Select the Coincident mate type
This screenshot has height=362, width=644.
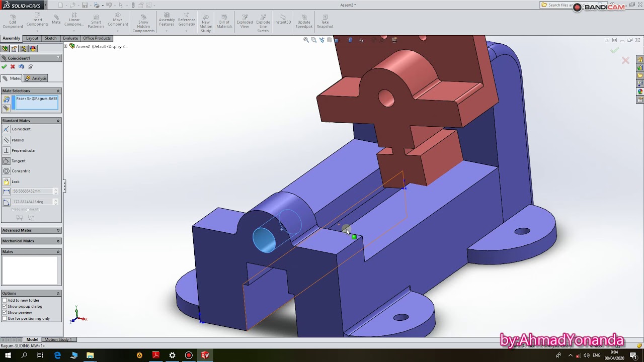coord(17,129)
